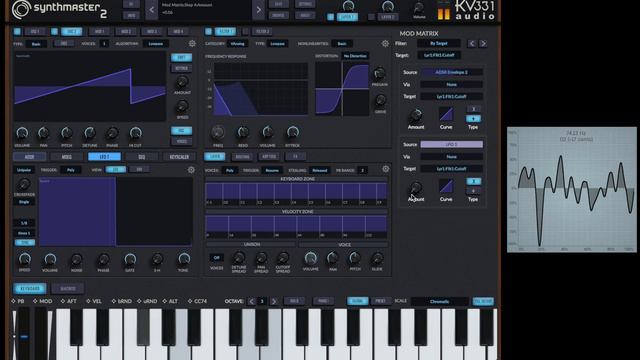This screenshot has width=640, height=360.
Task: Switch to the MSEG modulator tab
Action: 67,157
